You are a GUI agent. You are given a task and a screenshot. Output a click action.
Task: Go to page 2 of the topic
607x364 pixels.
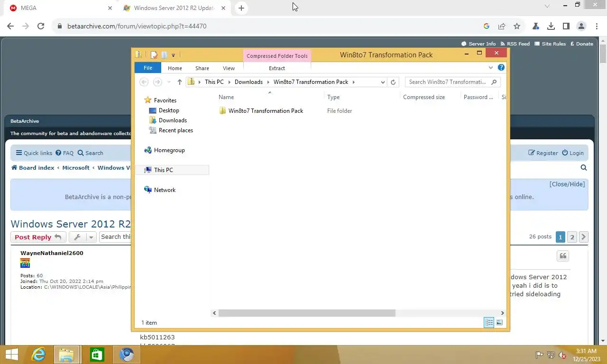pyautogui.click(x=572, y=237)
